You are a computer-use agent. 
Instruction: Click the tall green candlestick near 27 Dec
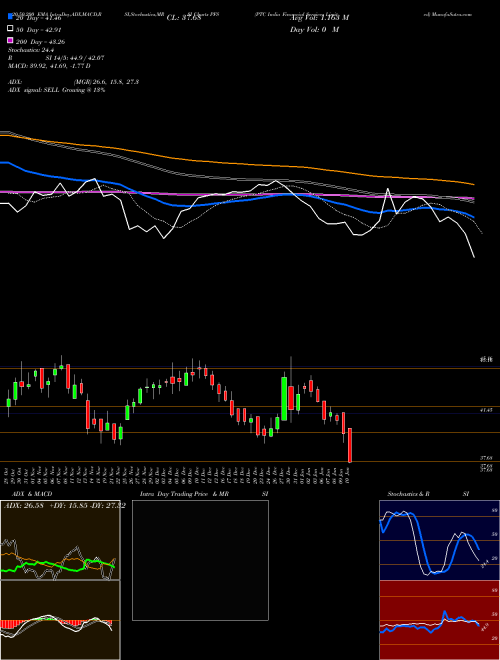click(284, 398)
